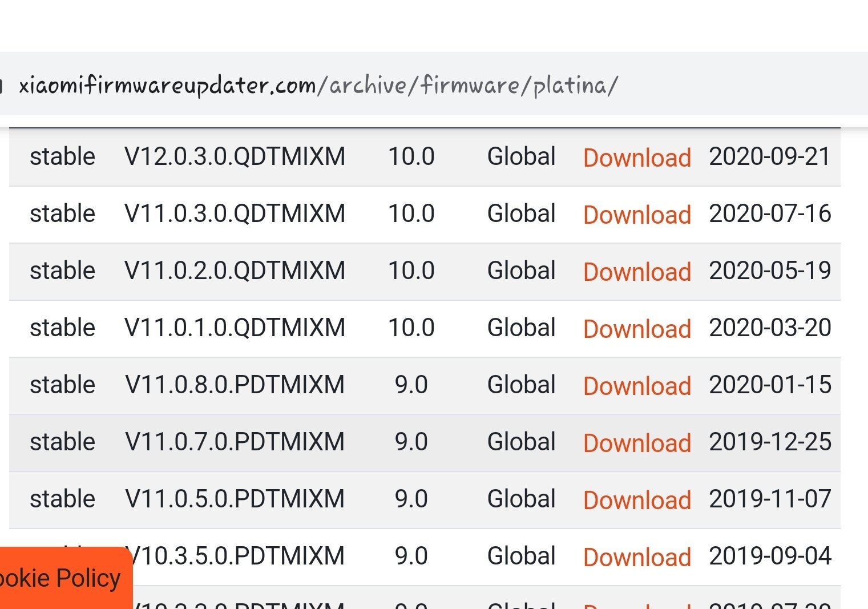
Task: Select version text V11.0.5.0.PDTMIXM
Action: (235, 499)
